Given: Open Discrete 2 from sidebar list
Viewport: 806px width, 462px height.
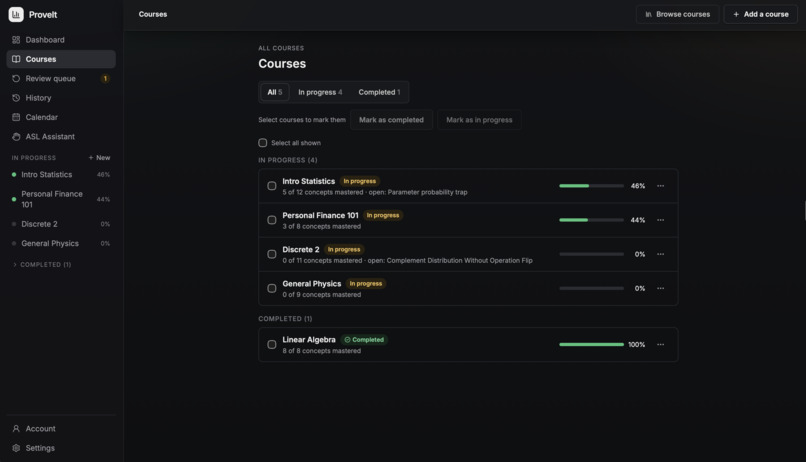Looking at the screenshot, I should coord(61,224).
